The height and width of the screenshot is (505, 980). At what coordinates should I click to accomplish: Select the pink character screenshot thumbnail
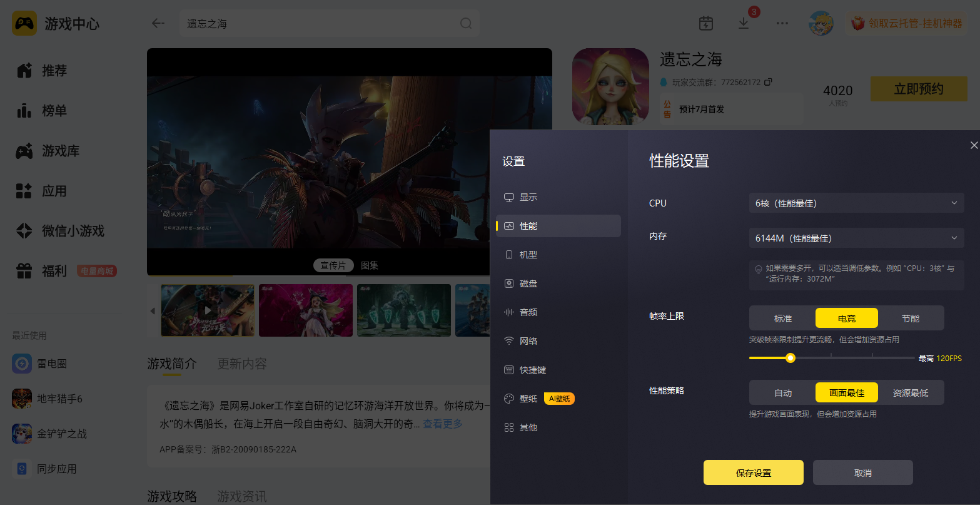[x=306, y=310]
